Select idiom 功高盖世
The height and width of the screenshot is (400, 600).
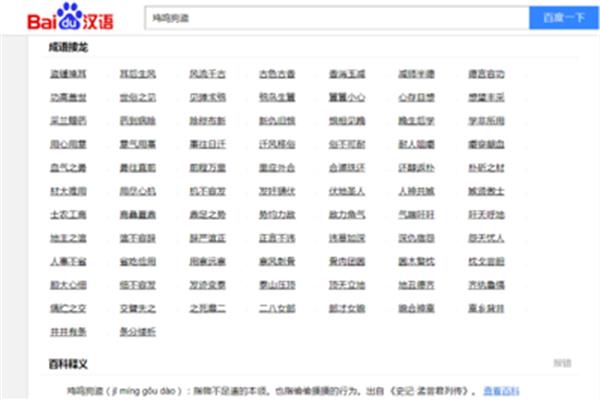(68, 97)
